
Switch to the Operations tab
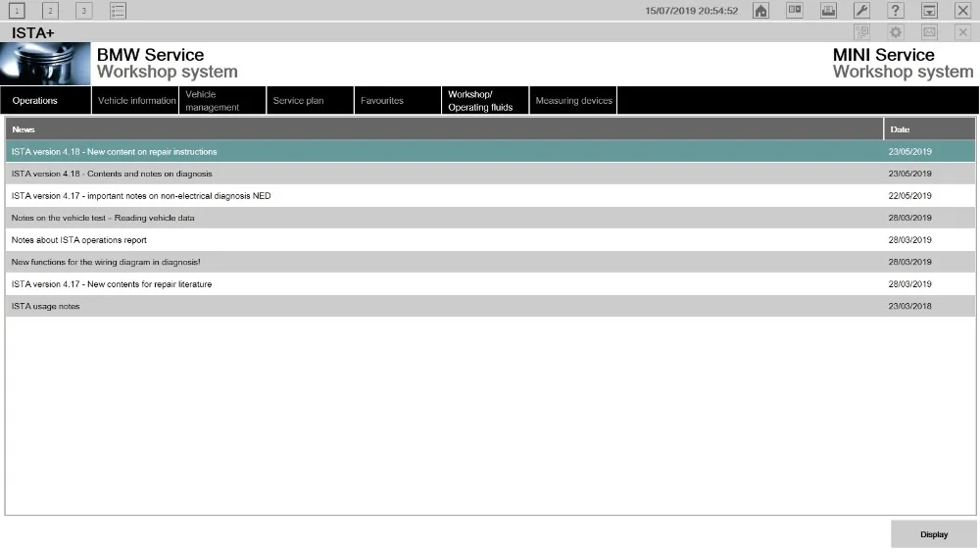pyautogui.click(x=46, y=101)
